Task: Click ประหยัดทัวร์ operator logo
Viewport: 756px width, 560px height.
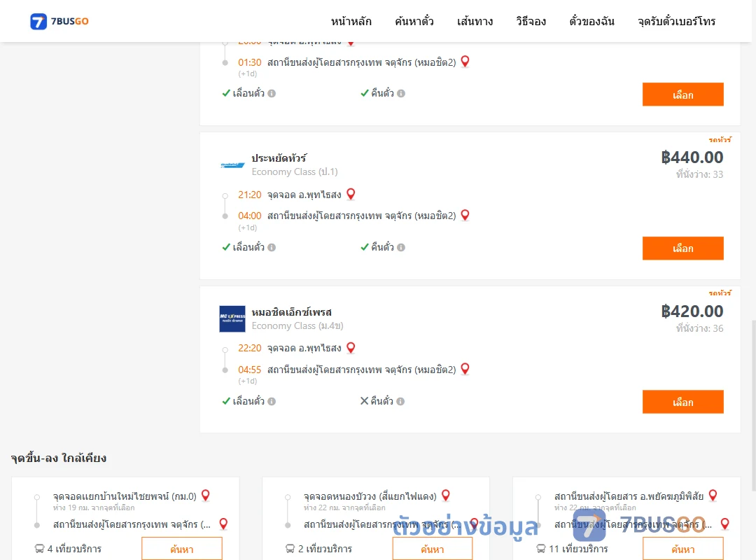Action: pos(232,165)
